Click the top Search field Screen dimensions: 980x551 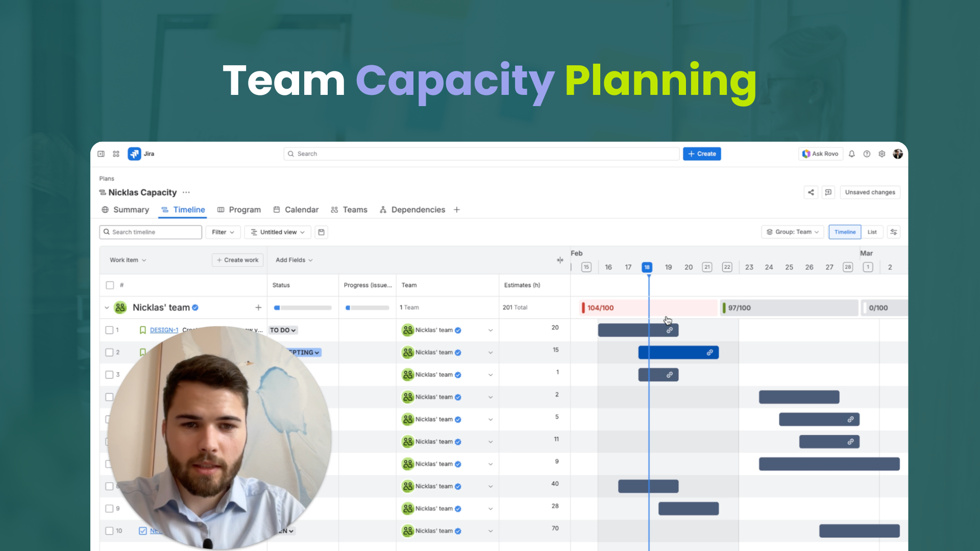coord(481,154)
